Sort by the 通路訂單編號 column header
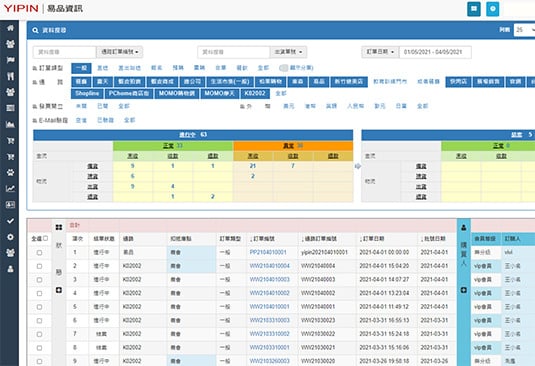 coord(319,239)
